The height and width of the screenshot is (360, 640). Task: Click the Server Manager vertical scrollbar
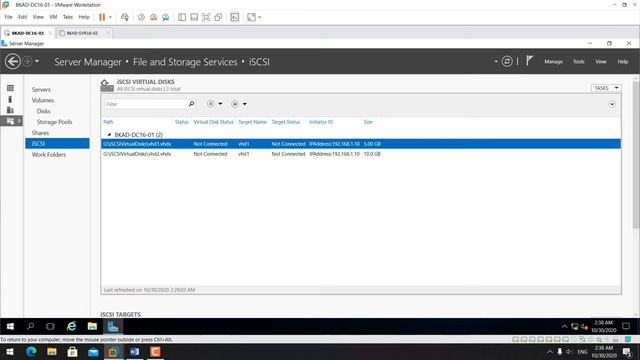click(636, 154)
